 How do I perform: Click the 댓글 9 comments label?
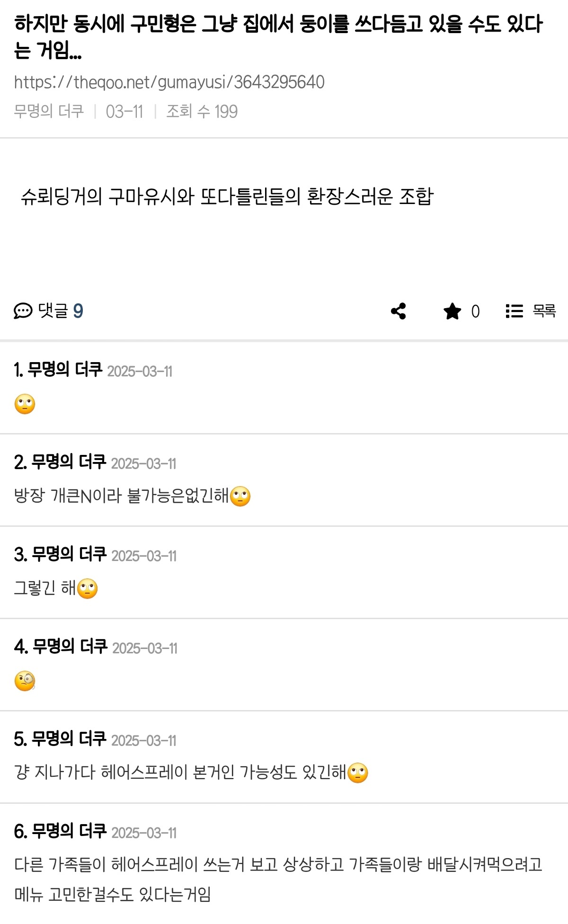[x=60, y=311]
